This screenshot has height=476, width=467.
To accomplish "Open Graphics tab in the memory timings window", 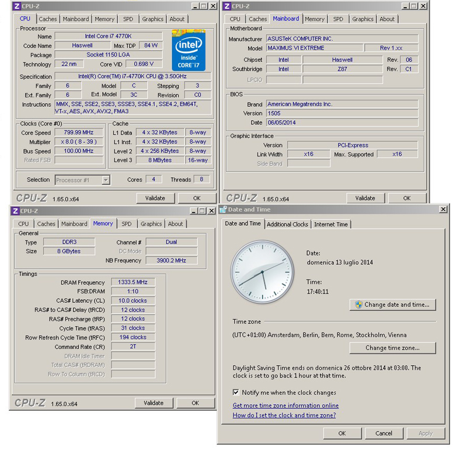I will click(x=151, y=224).
